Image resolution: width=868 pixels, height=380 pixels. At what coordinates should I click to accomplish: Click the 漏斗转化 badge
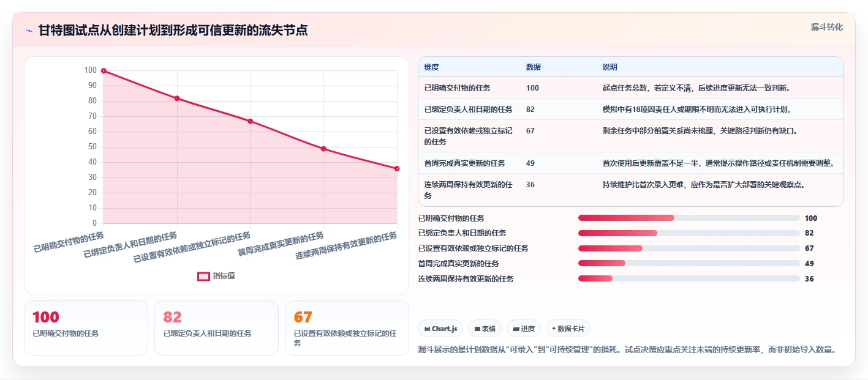(826, 28)
